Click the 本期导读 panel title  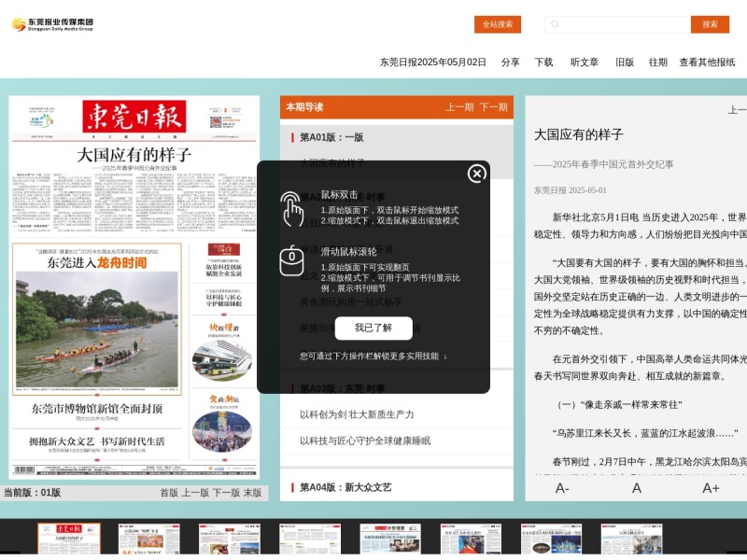coord(304,107)
